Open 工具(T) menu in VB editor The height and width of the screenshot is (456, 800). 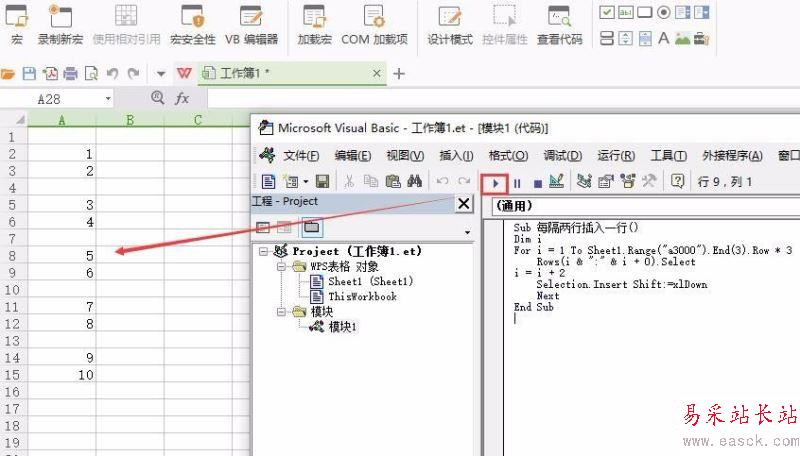668,156
